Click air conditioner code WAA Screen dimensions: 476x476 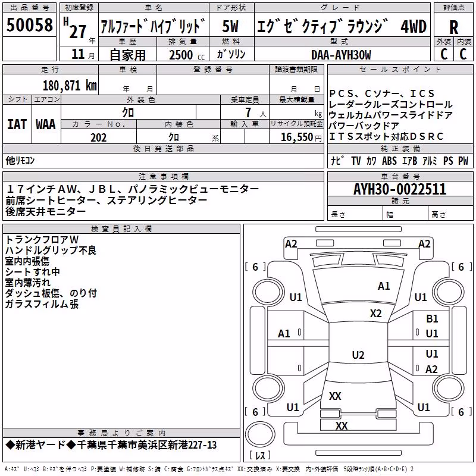tap(46, 124)
